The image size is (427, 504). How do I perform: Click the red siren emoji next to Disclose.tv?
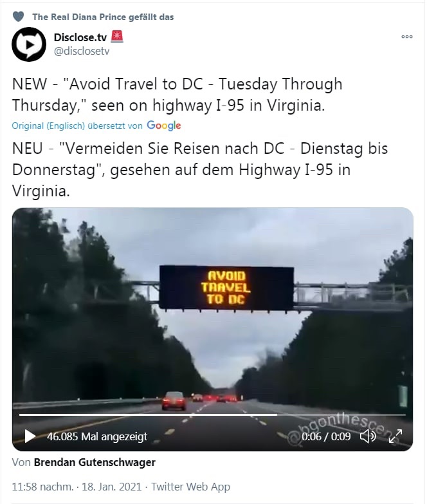(x=117, y=37)
